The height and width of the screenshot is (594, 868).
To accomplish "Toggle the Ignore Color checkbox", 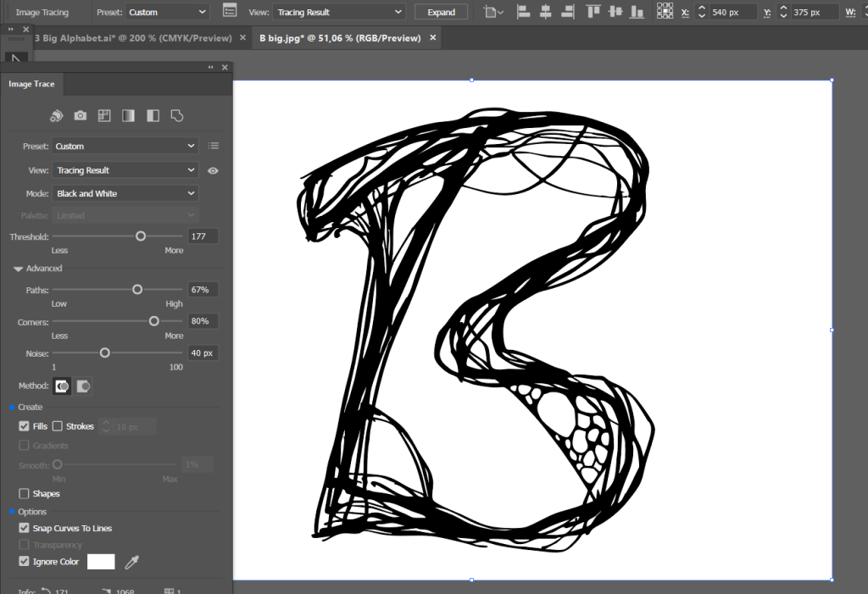I will pyautogui.click(x=24, y=562).
